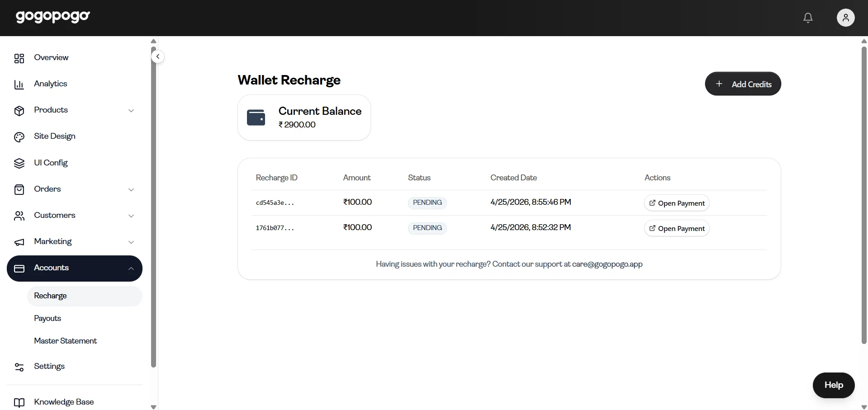Image resolution: width=868 pixels, height=410 pixels.
Task: Expand the Marketing submenu chevron
Action: click(x=131, y=242)
